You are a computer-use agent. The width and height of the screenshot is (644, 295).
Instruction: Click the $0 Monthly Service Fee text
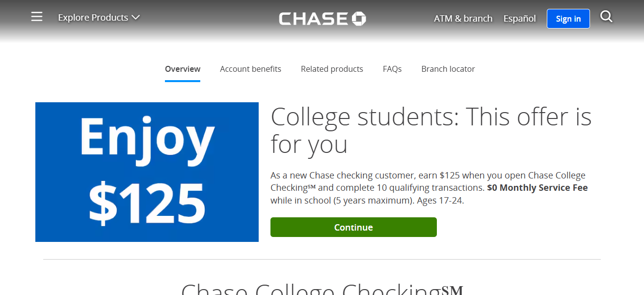(x=537, y=187)
